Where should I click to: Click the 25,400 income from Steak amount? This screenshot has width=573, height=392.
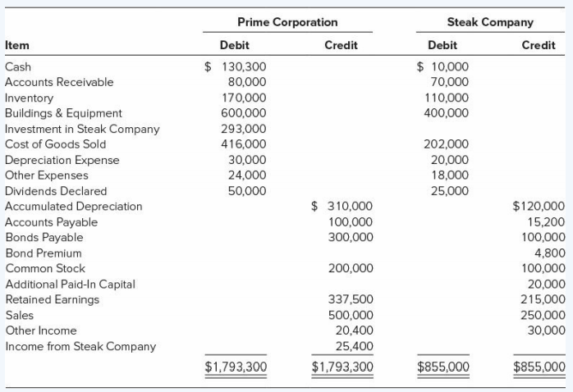(x=354, y=346)
